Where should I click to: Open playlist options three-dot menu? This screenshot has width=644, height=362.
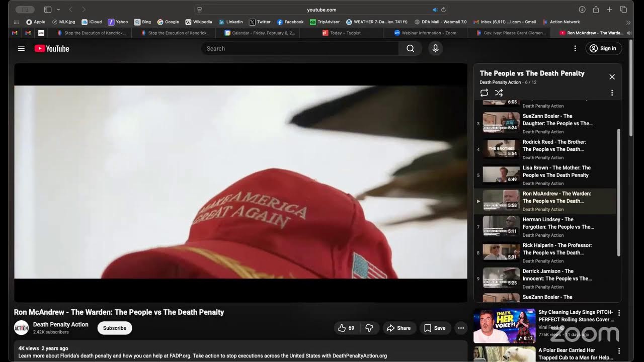[612, 93]
